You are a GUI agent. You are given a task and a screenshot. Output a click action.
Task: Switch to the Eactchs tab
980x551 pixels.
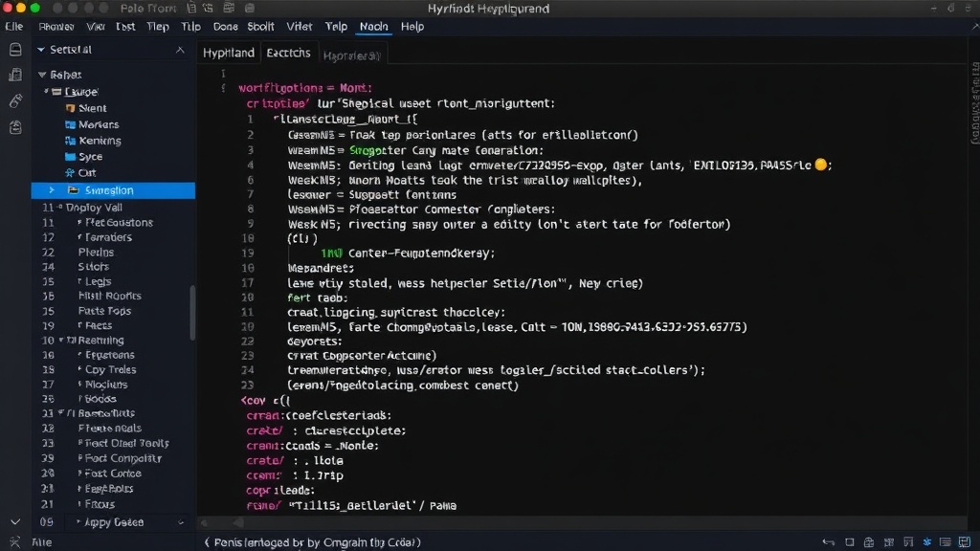[x=288, y=53]
